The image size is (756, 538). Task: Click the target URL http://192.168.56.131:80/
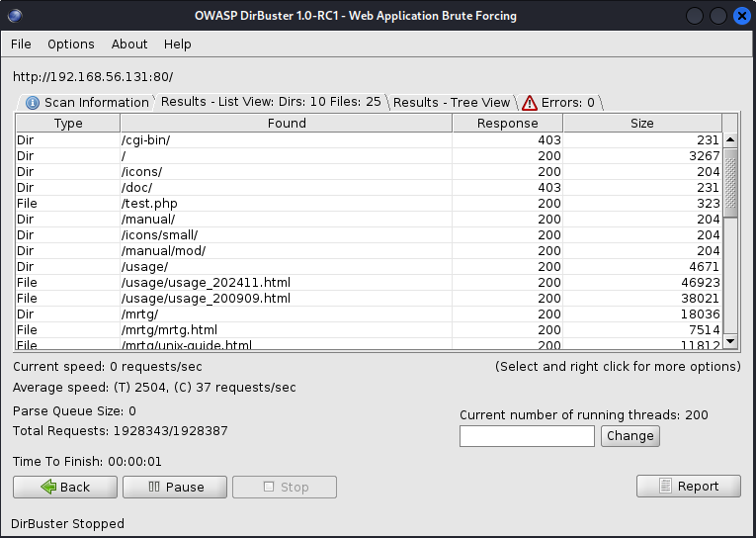93,77
